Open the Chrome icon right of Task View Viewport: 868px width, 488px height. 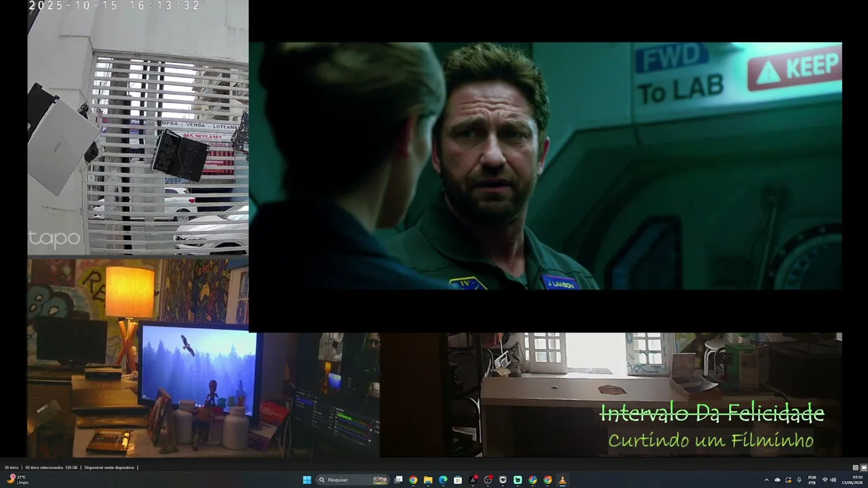tap(413, 480)
